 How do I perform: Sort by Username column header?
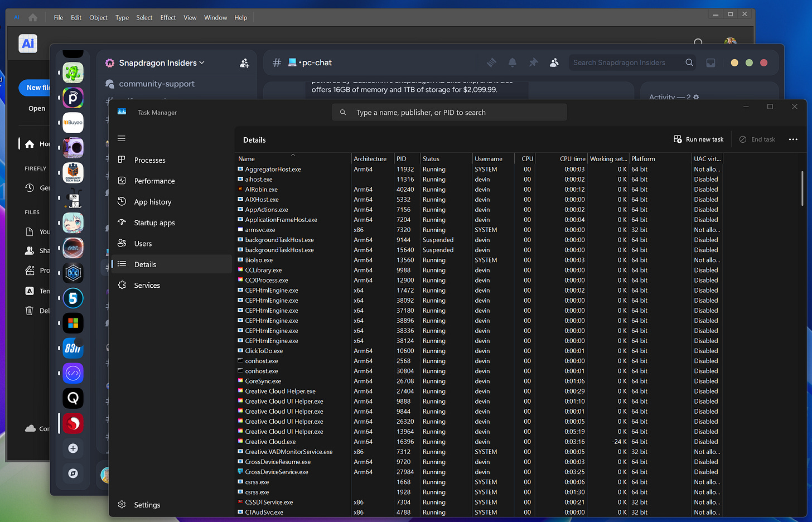click(x=493, y=159)
